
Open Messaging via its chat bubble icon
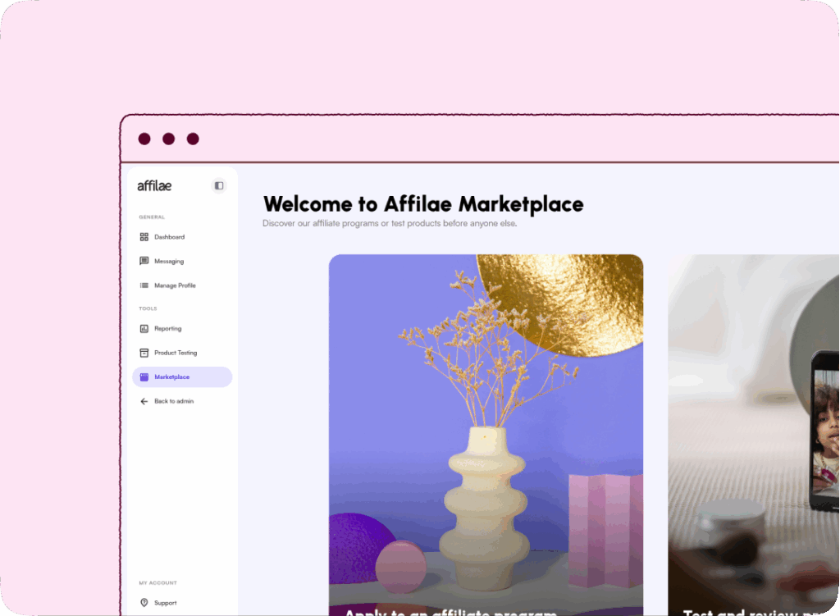(144, 261)
